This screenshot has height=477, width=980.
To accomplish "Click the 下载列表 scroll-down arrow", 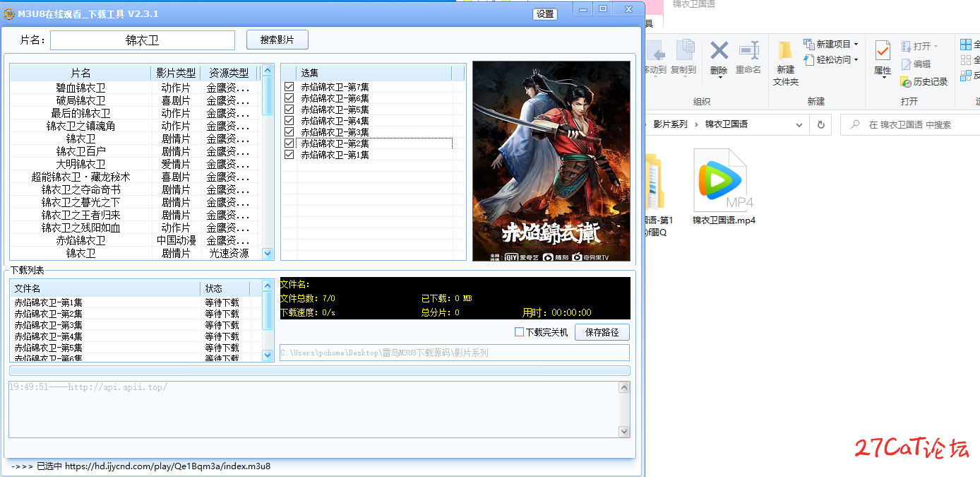I will (268, 355).
